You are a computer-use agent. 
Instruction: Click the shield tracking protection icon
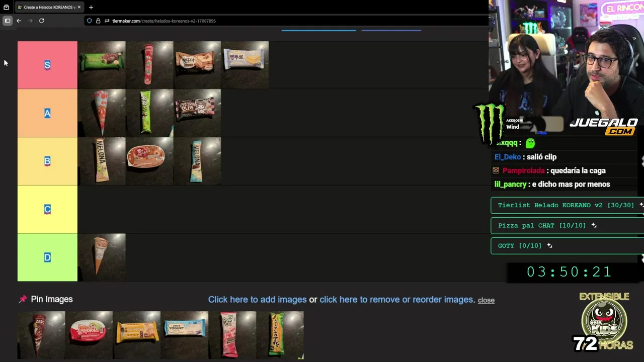[x=89, y=21]
